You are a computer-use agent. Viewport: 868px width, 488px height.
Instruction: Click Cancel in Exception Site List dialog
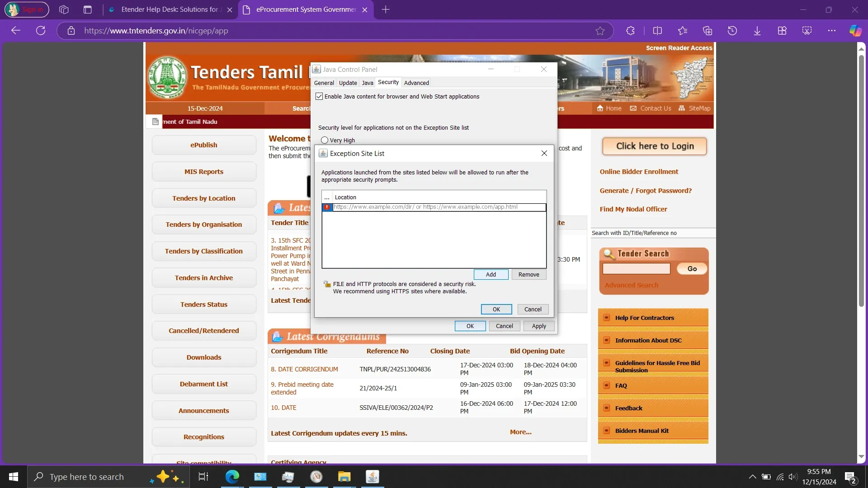pyautogui.click(x=533, y=310)
